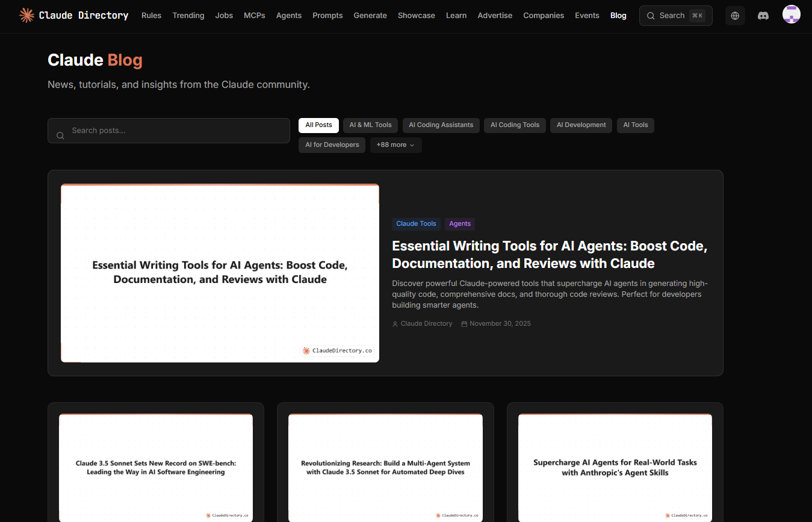Open the MCPs nav item
Screen dimensions: 812x522
pos(255,16)
